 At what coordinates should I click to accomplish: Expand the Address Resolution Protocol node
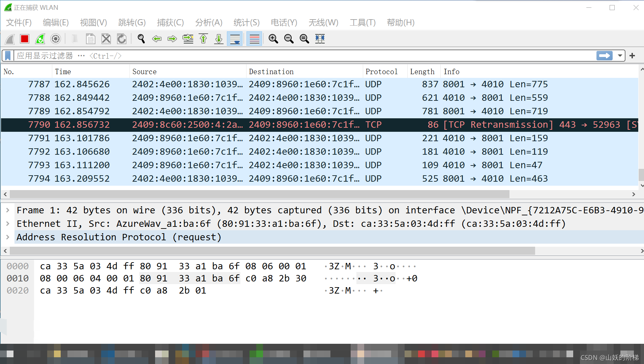8,237
